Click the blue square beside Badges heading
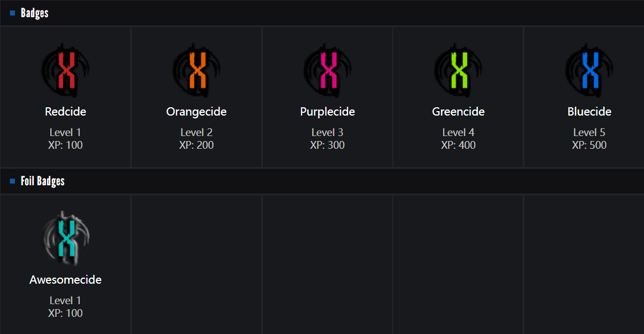 pos(13,13)
